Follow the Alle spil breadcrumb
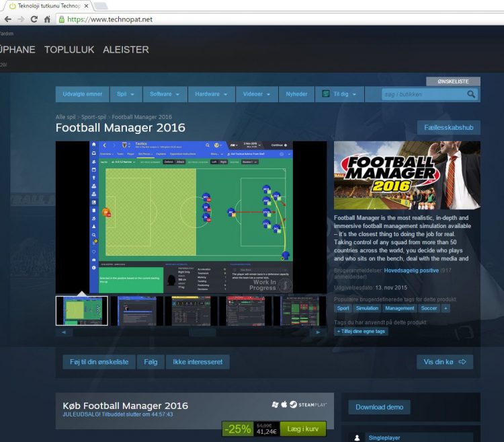The width and height of the screenshot is (504, 442). (66, 117)
